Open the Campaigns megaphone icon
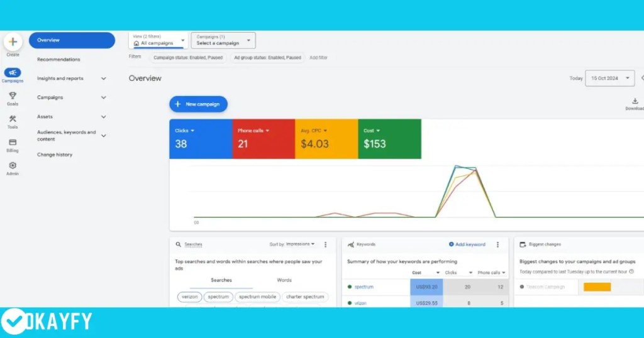644x338 pixels. [x=13, y=73]
